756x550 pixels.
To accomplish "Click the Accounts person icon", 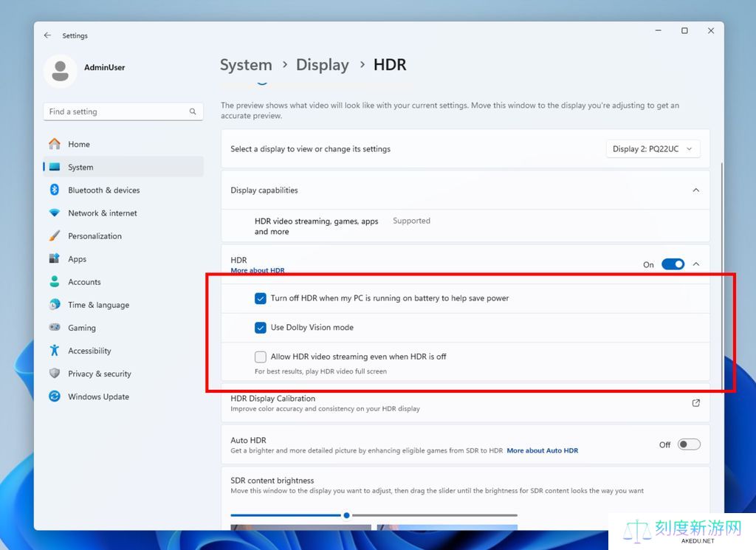I will click(x=55, y=281).
